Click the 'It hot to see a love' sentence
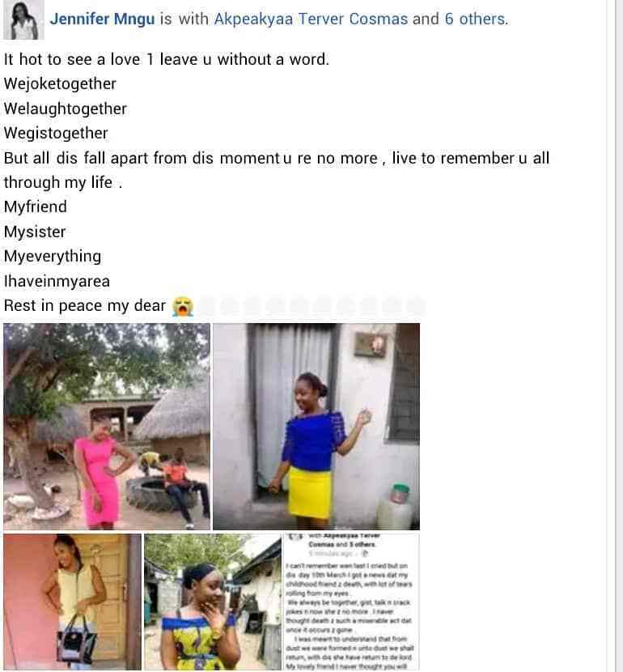The image size is (623, 672). click(167, 59)
